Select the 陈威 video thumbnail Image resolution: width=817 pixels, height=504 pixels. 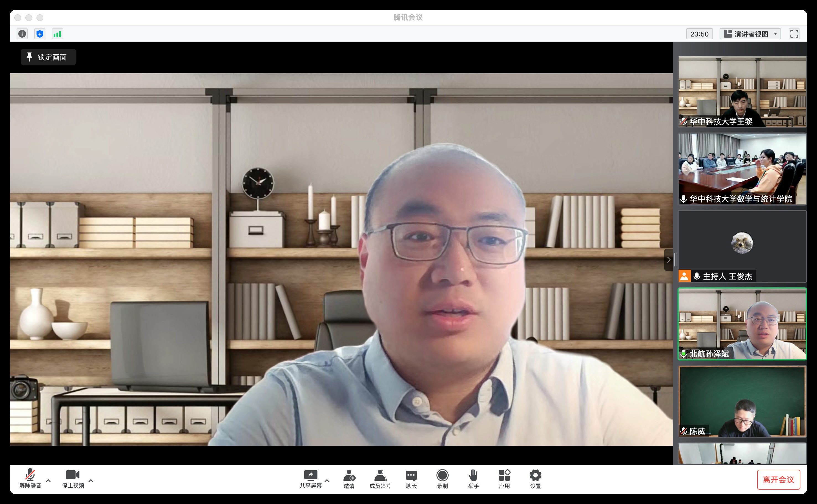pyautogui.click(x=742, y=401)
